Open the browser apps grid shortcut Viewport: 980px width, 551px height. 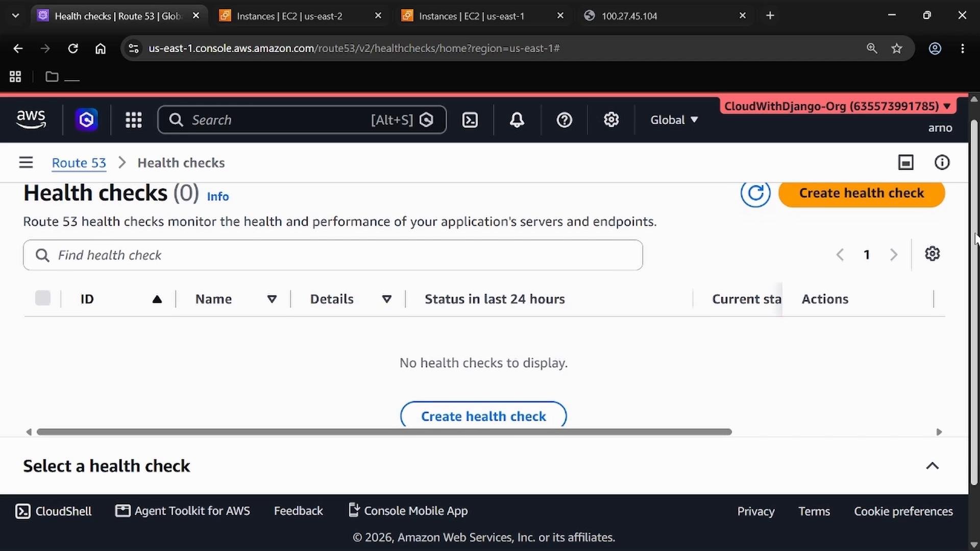coord(15,77)
